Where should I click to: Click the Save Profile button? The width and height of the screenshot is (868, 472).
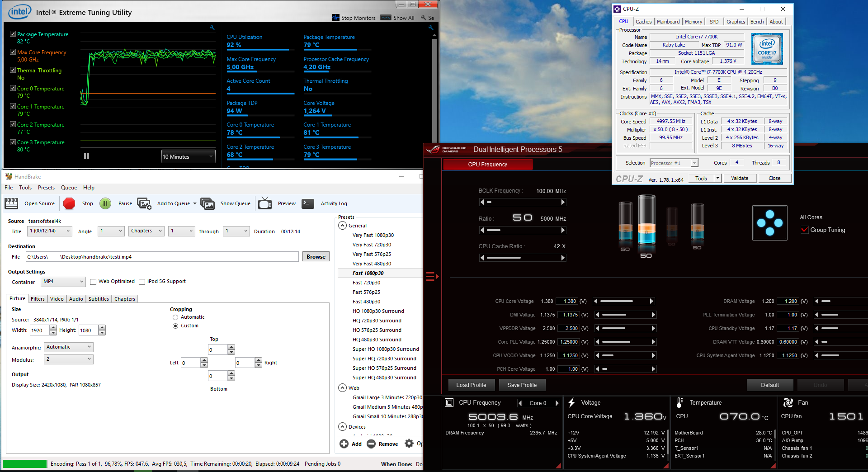click(522, 385)
